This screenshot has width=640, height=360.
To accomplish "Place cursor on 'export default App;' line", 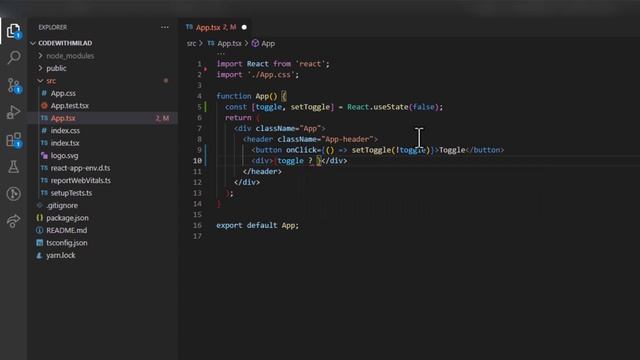I will click(257, 225).
